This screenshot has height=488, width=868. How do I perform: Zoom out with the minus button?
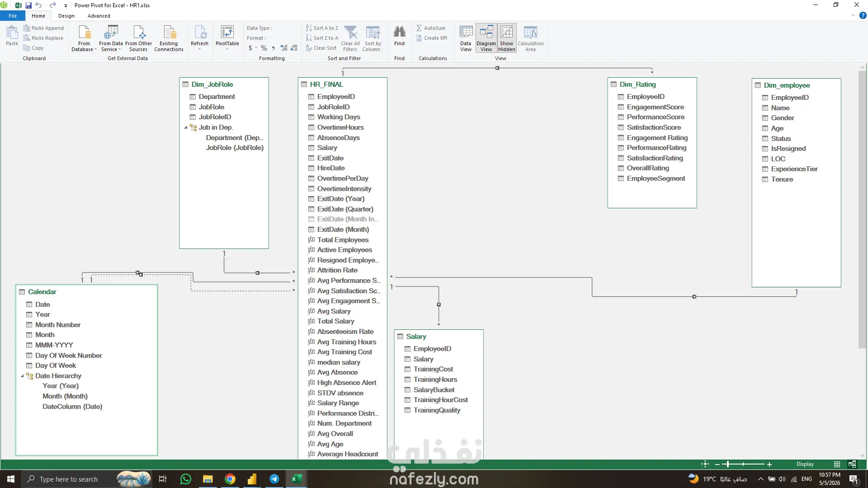click(717, 464)
